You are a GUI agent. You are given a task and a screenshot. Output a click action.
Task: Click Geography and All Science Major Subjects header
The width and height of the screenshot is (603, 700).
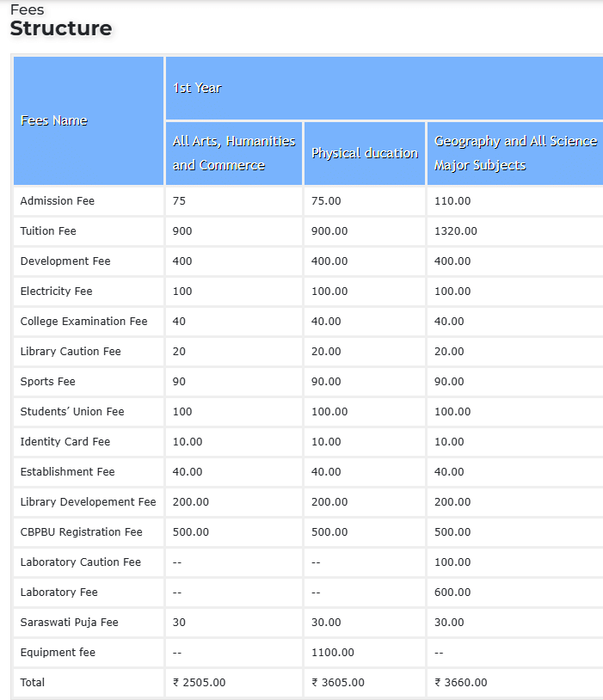tap(514, 153)
